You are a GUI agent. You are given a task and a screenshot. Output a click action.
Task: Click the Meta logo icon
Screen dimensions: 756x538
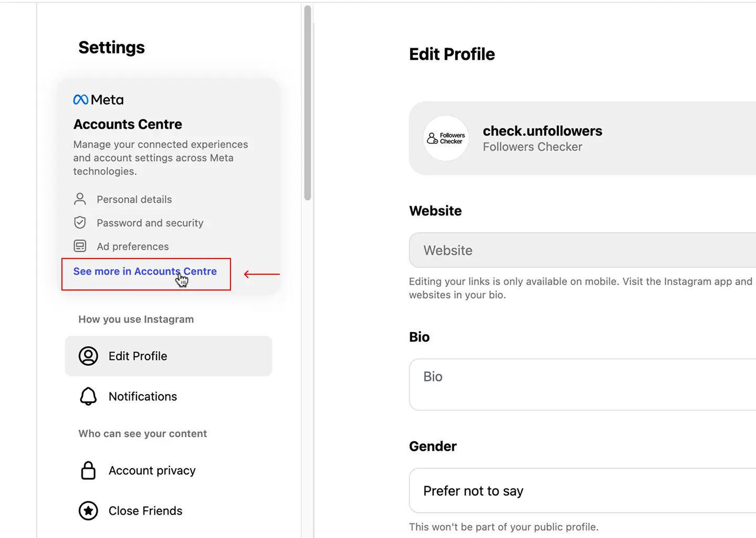pyautogui.click(x=81, y=100)
